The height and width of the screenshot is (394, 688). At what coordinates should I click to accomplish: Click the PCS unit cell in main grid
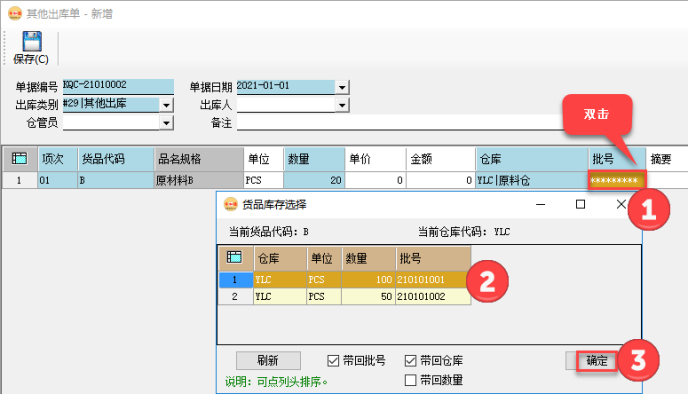(263, 180)
